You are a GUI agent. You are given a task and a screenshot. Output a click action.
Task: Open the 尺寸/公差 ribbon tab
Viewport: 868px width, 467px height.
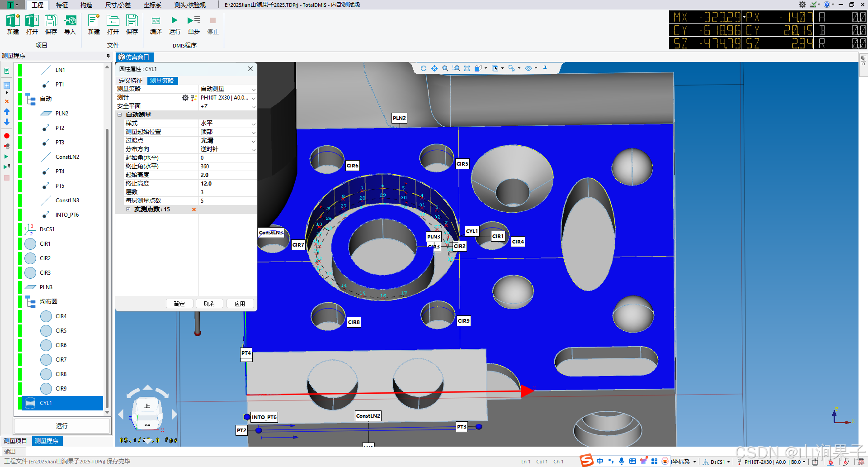pyautogui.click(x=118, y=5)
